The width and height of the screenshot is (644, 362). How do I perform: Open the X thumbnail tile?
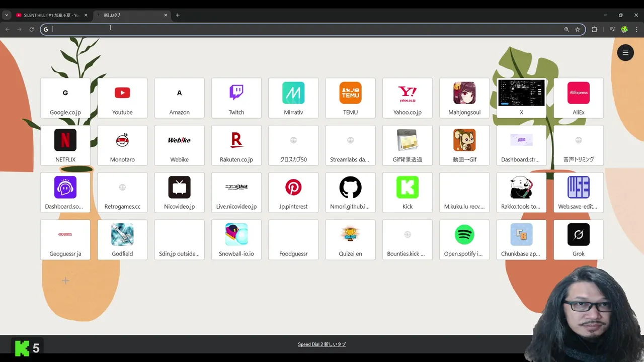click(522, 98)
